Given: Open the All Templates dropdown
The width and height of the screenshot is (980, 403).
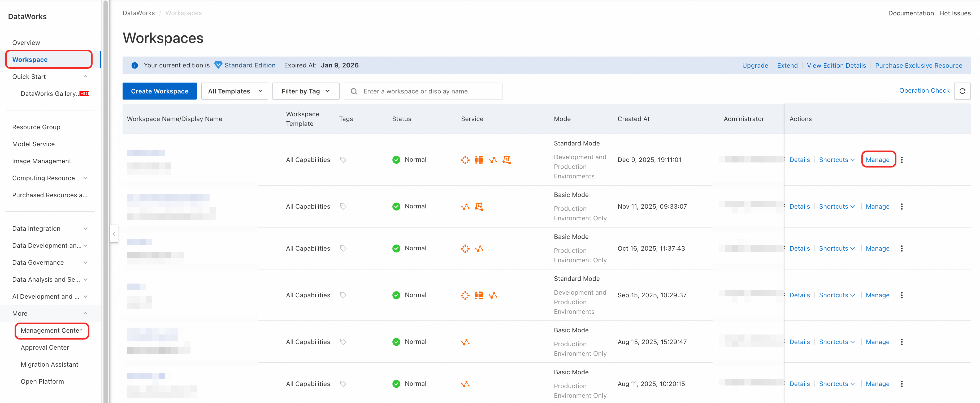Looking at the screenshot, I should 234,91.
